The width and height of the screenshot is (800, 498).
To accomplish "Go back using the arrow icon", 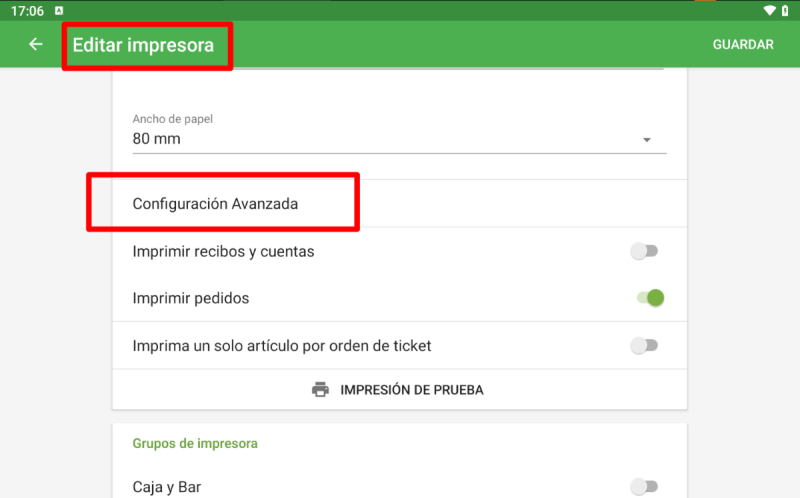I will tap(36, 44).
